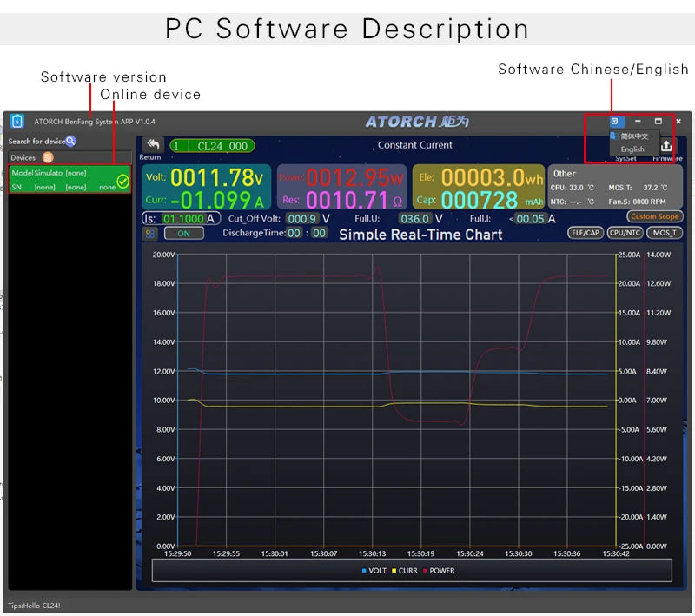Screen dimensions: 695x616
Task: Close the ATORCH window
Action: coord(678,121)
